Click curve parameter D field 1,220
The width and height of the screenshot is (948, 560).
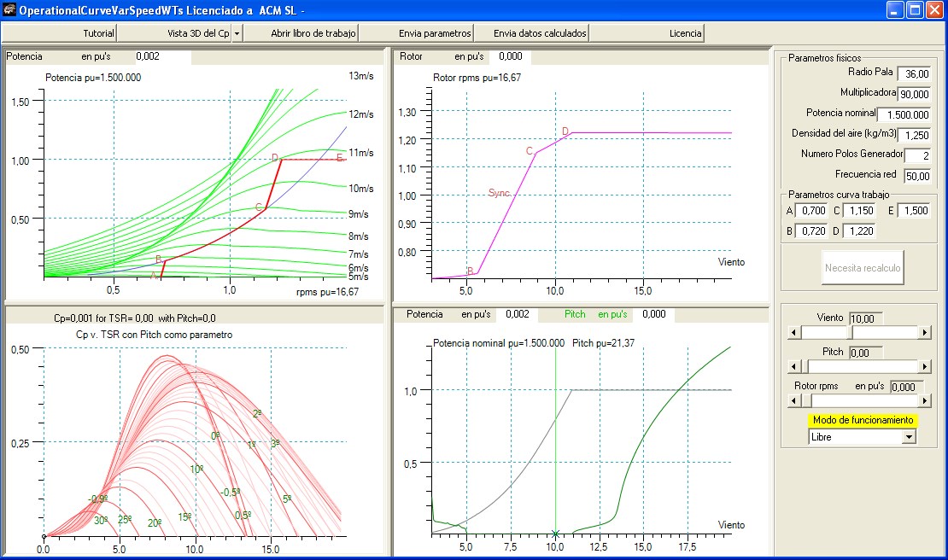coord(859,230)
